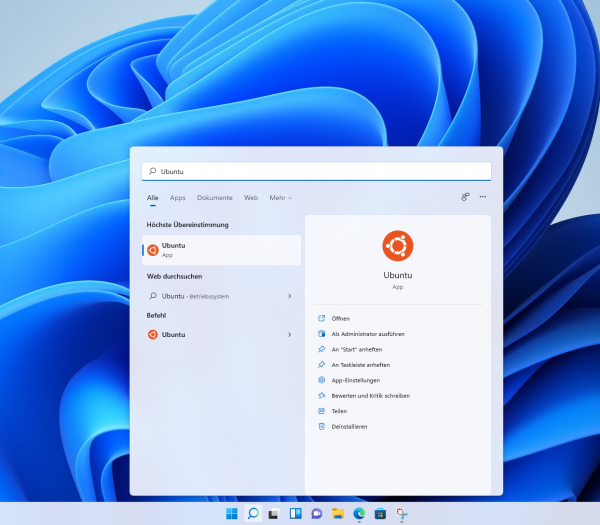
Task: Click the large Ubuntu logo in preview pane
Action: [398, 246]
